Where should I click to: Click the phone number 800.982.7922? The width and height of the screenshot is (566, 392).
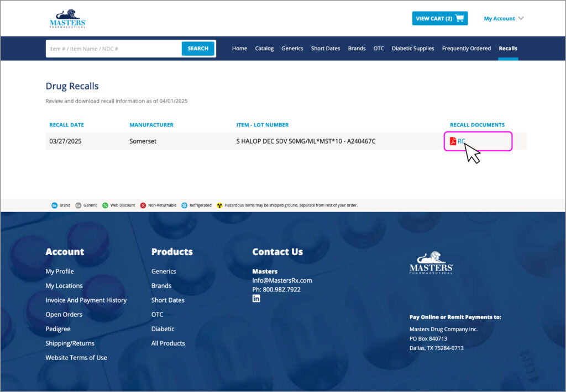[281, 289]
